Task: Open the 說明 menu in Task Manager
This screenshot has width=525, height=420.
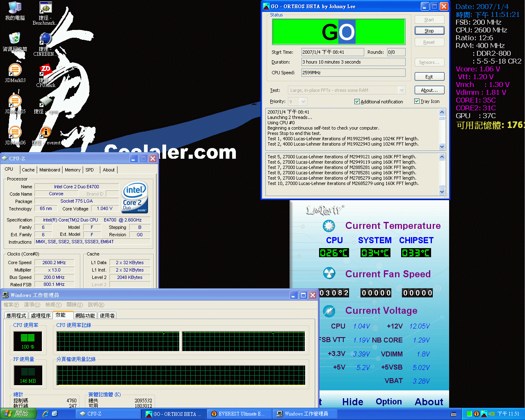Action: point(96,305)
